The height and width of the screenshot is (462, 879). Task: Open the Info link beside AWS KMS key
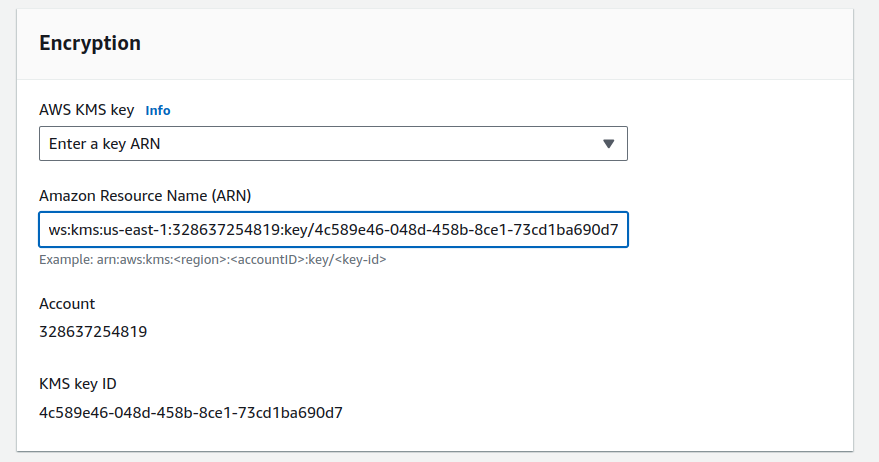pos(158,110)
